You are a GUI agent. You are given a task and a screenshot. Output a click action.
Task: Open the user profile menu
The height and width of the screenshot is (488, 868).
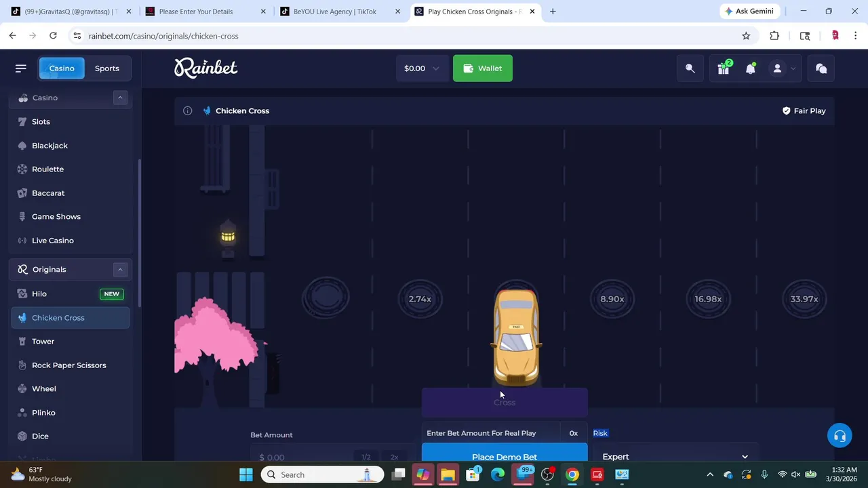(782, 68)
